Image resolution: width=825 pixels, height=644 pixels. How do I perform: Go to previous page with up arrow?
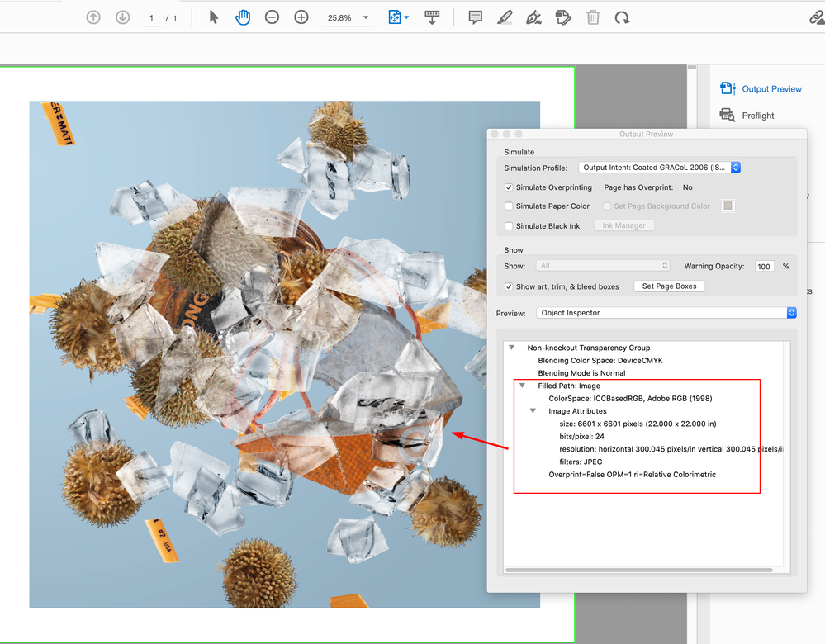[93, 17]
